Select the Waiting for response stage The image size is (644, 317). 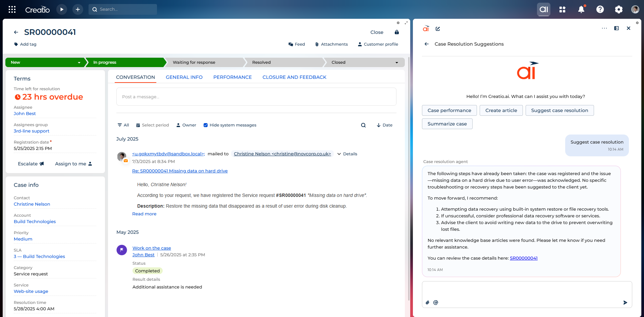tap(205, 62)
